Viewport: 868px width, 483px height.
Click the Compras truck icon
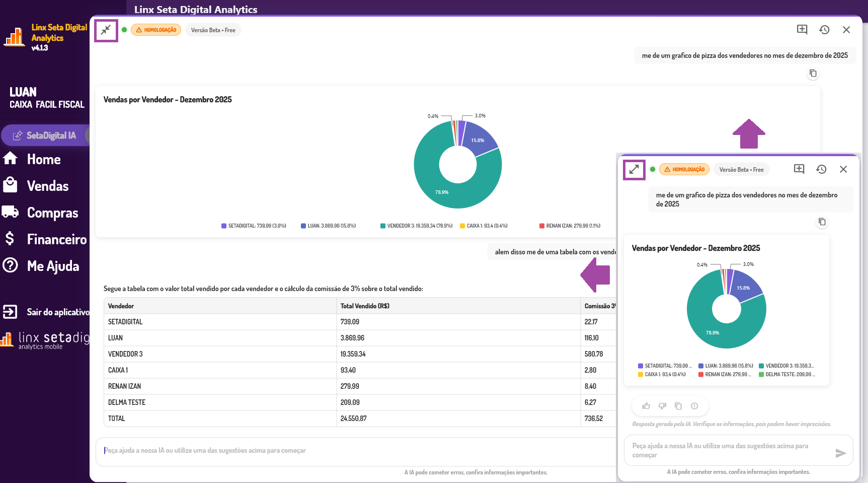(x=10, y=212)
